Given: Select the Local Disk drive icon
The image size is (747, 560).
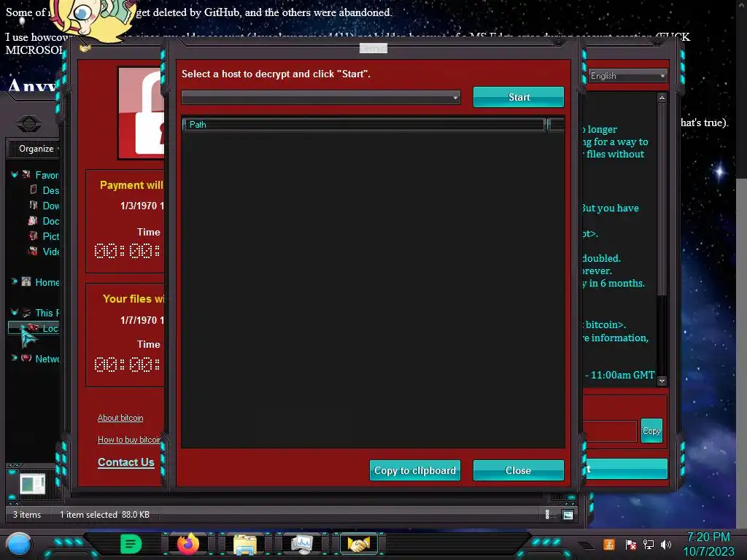Looking at the screenshot, I should 33,327.
